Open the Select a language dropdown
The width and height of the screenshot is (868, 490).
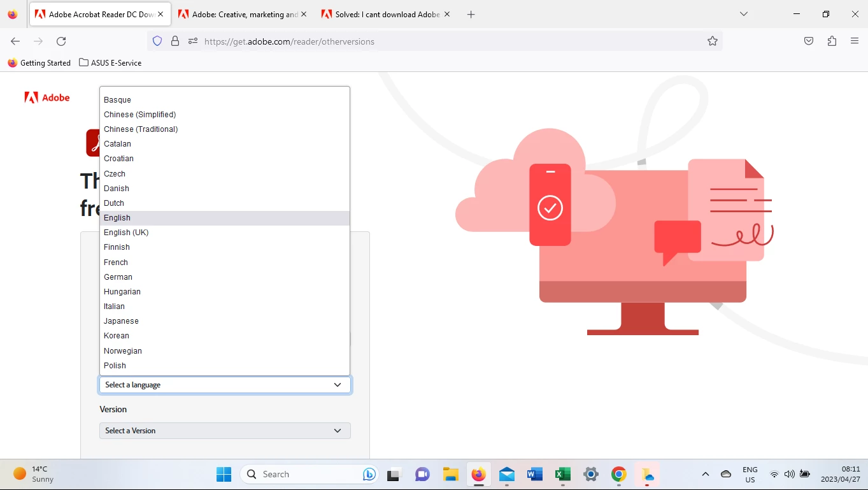pos(225,385)
